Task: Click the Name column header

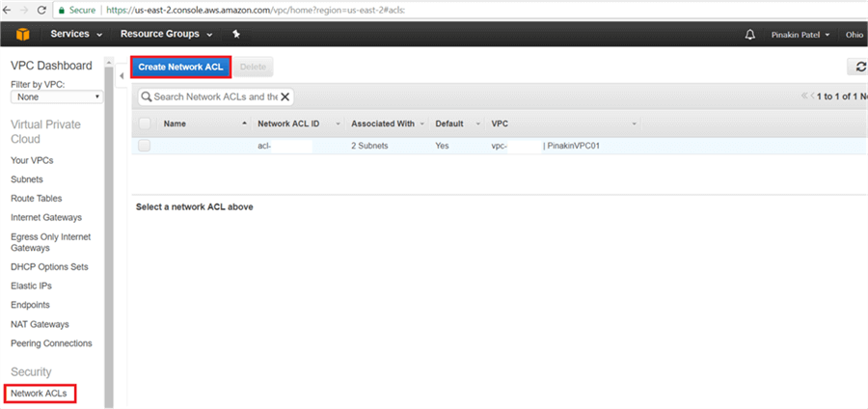Action: coord(175,124)
